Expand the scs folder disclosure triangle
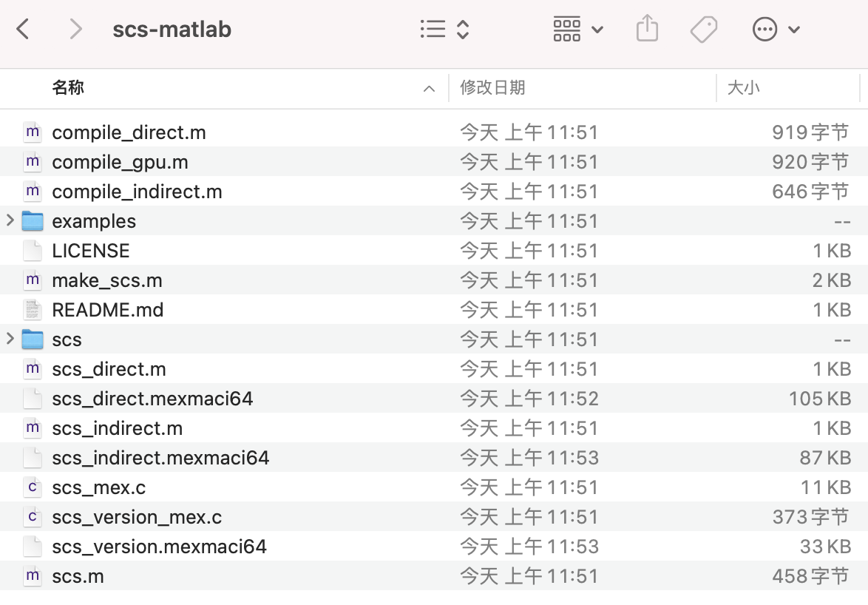 10,339
